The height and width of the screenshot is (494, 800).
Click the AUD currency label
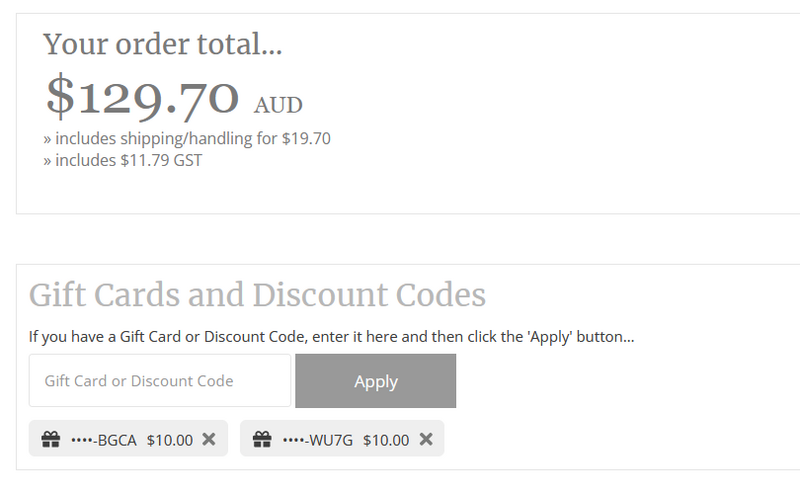tap(278, 105)
